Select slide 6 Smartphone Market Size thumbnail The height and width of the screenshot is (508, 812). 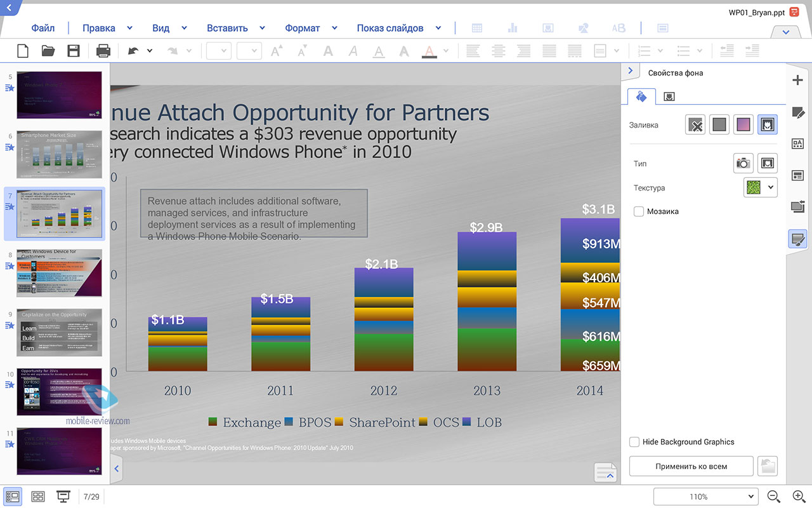pos(59,154)
